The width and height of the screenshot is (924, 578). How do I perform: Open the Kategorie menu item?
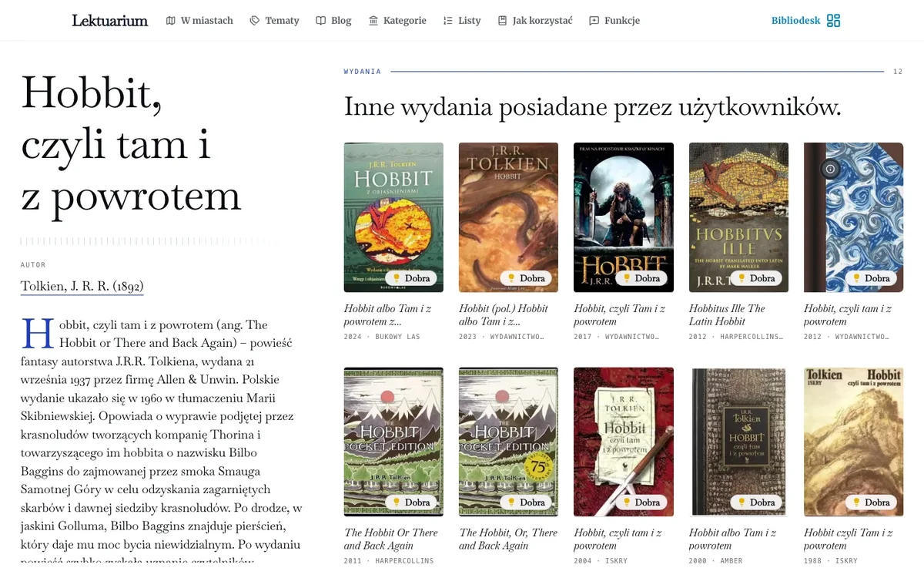(405, 21)
